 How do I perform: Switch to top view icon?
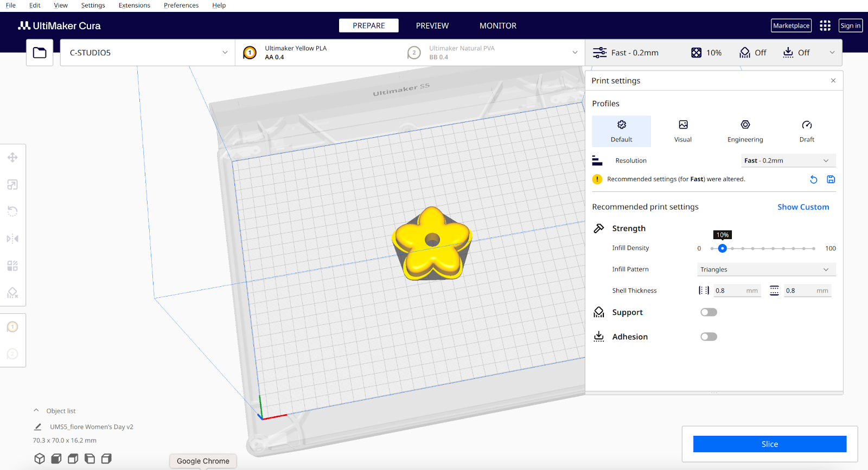pyautogui.click(x=73, y=459)
